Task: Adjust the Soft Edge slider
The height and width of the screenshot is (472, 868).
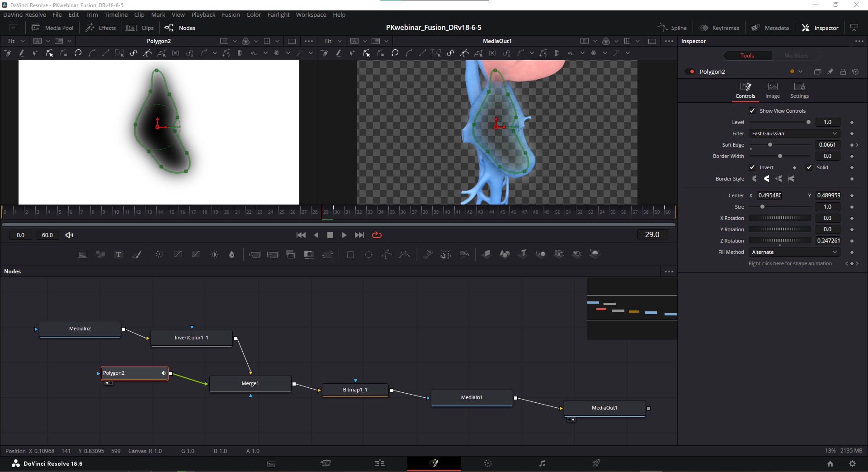Action: (x=770, y=145)
